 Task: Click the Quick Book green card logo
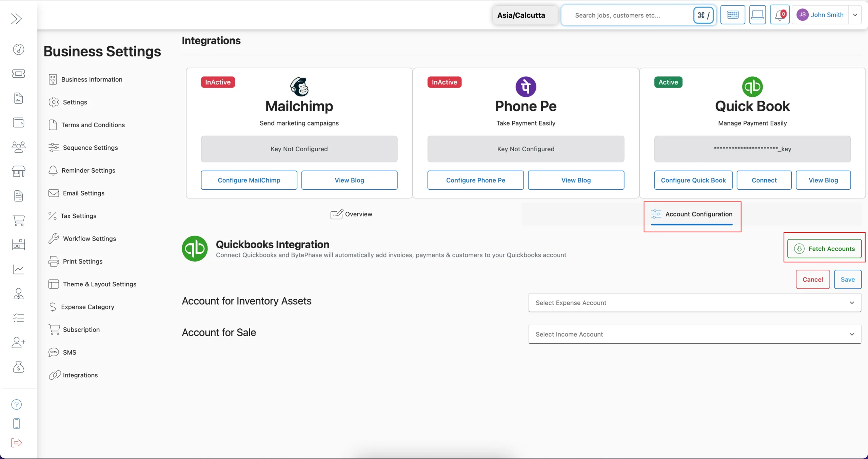coord(752,87)
